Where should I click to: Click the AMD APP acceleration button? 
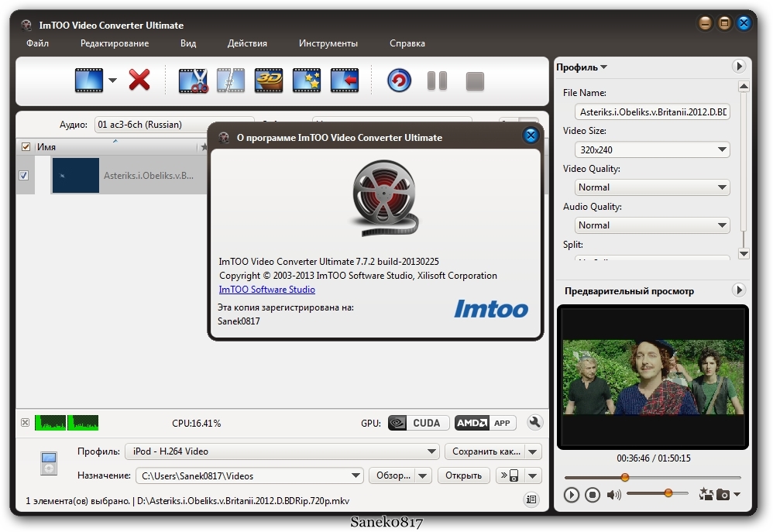(486, 423)
